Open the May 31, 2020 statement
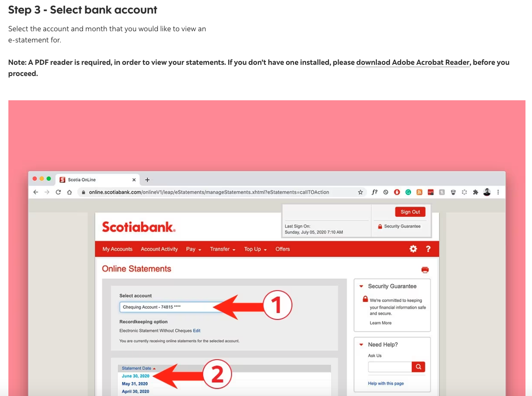Screen dimensions: 532x396 pos(135,384)
